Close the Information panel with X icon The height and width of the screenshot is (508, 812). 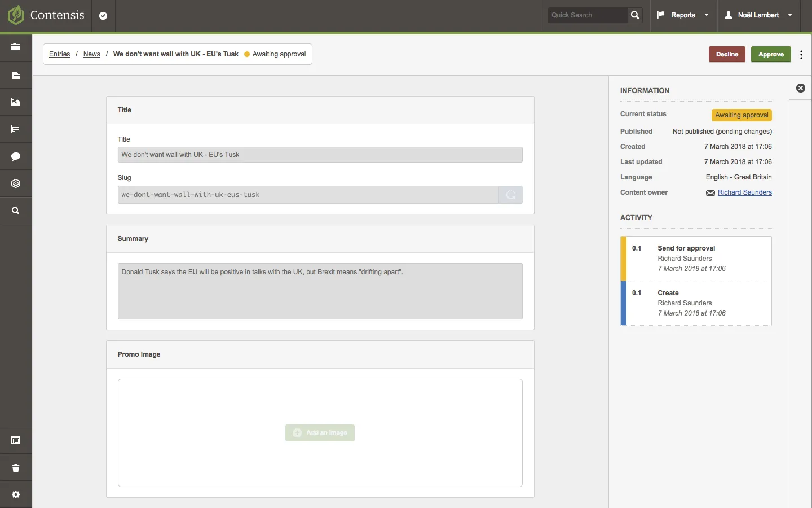(801, 88)
